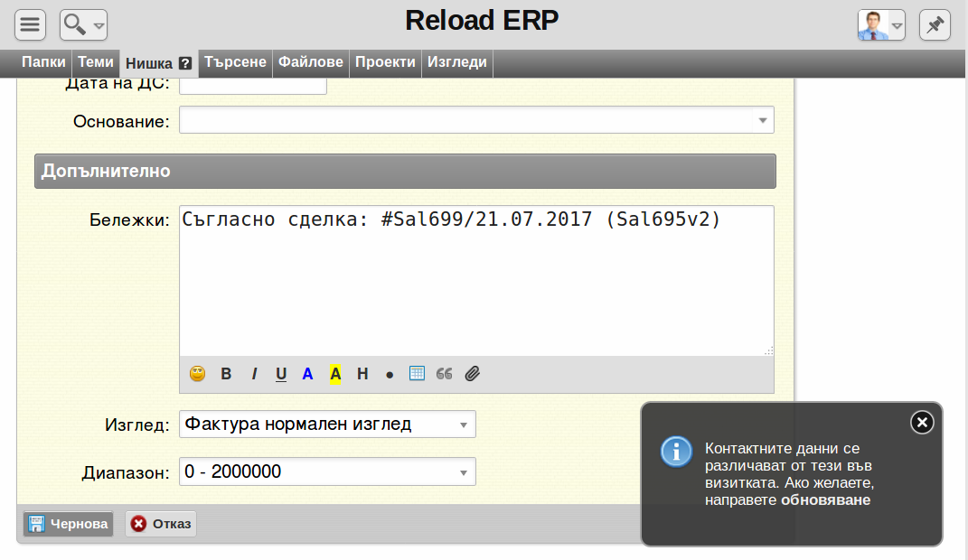This screenshot has width=968, height=560.
Task: Grab the notes textarea resize handle
Action: [x=768, y=351]
